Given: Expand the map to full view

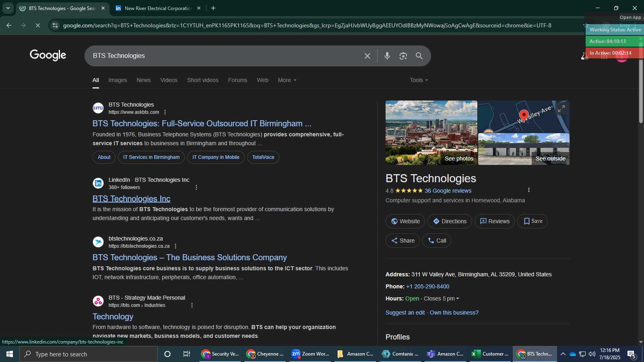Looking at the screenshot, I should (x=561, y=108).
